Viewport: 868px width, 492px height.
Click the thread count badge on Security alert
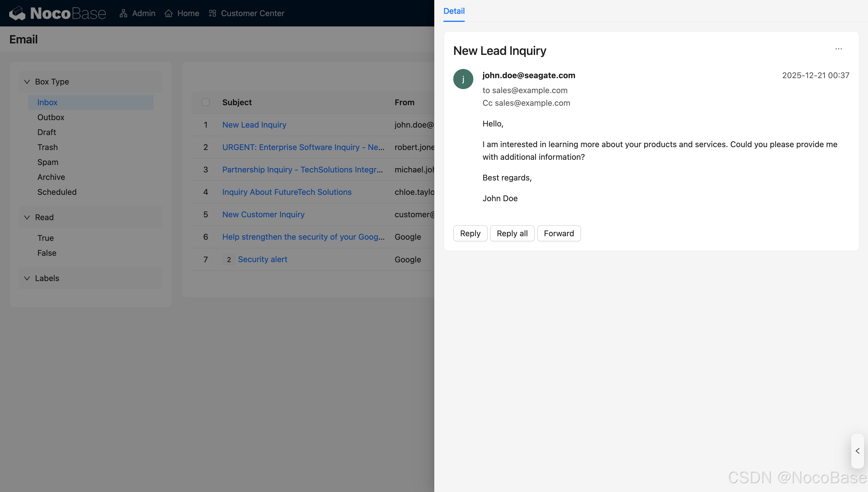(x=229, y=260)
